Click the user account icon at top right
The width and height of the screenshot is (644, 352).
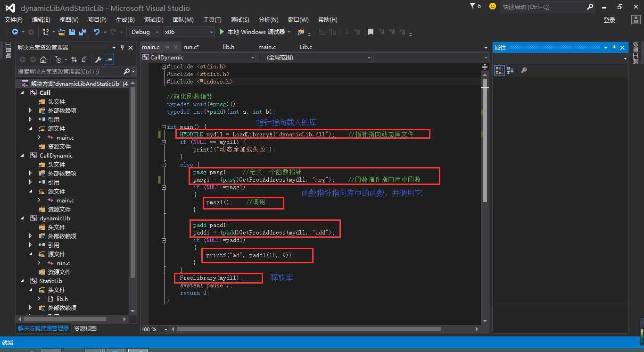pyautogui.click(x=635, y=20)
